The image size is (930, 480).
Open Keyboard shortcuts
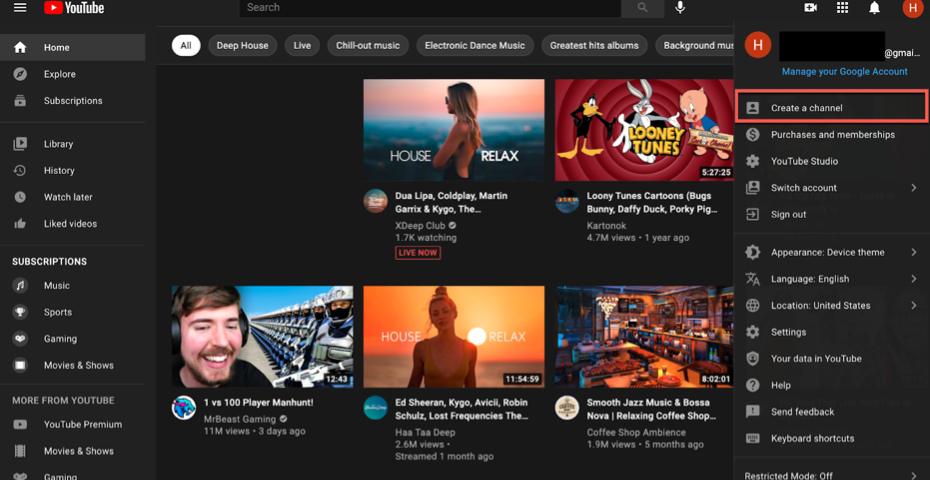coord(832,438)
